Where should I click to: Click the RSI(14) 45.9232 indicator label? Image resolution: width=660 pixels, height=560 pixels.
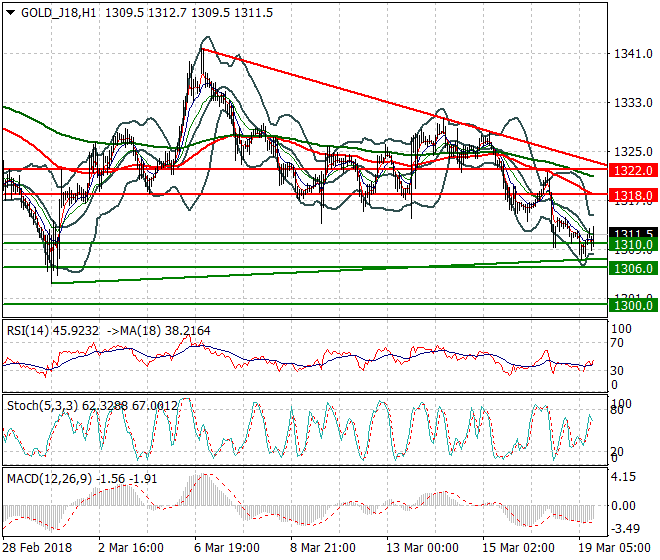[53, 331]
